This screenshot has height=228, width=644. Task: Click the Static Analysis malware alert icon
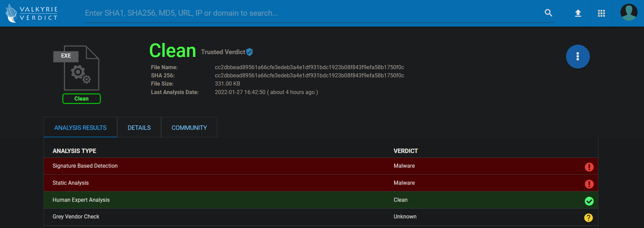[589, 184]
